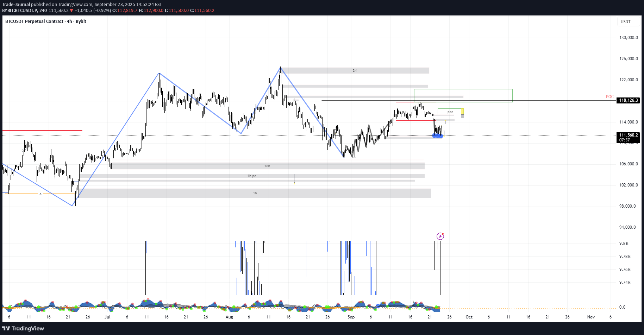
Task: Click the purple lightning bolt event icon
Action: tap(440, 236)
